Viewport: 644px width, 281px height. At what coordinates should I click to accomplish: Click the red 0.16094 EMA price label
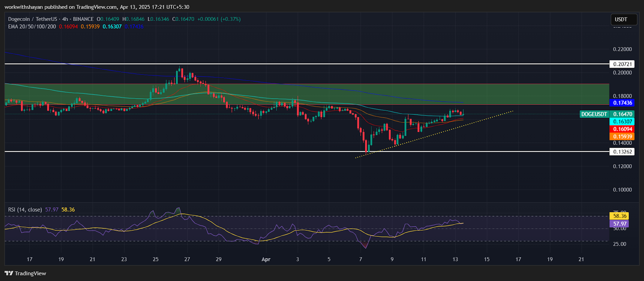coord(622,129)
